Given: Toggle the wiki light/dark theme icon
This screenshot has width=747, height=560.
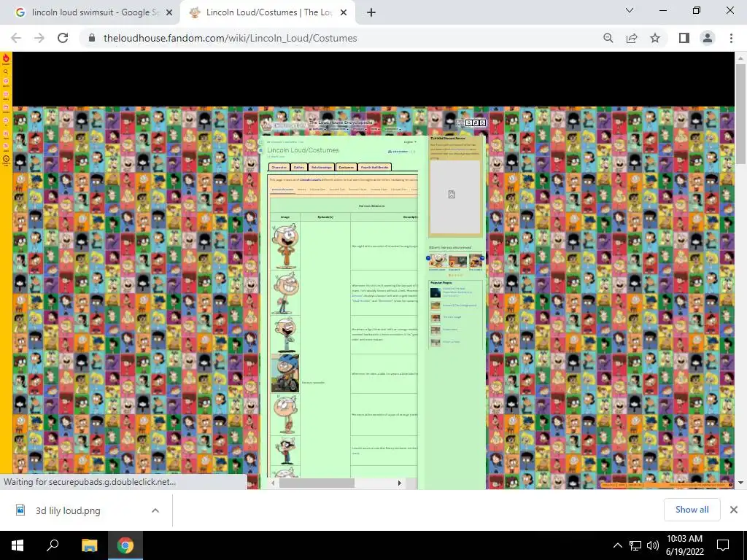Looking at the screenshot, I should 483,122.
